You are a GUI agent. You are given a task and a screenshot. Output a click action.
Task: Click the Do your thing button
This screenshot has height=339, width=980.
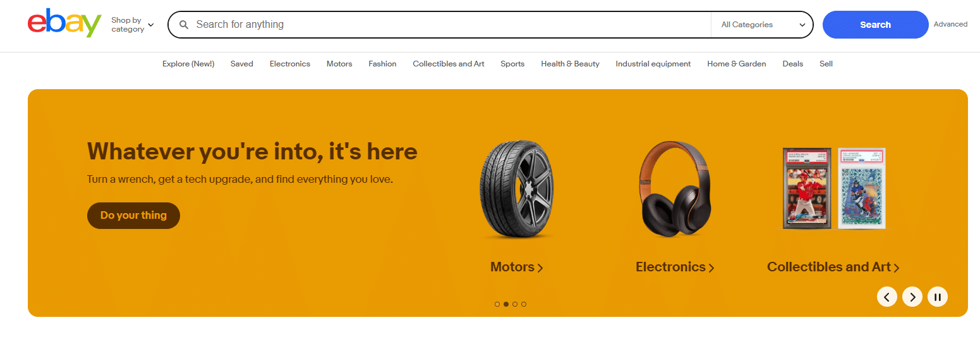[x=133, y=216]
